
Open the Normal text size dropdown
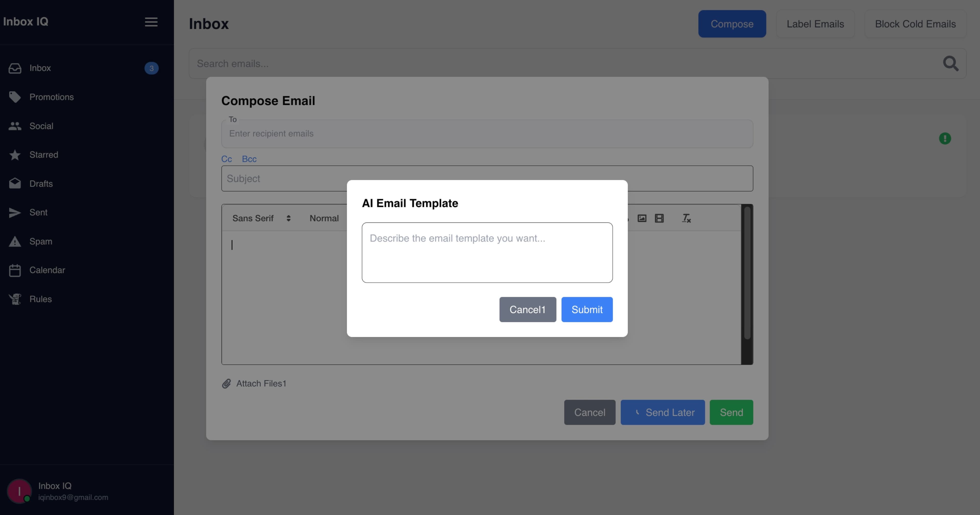324,218
